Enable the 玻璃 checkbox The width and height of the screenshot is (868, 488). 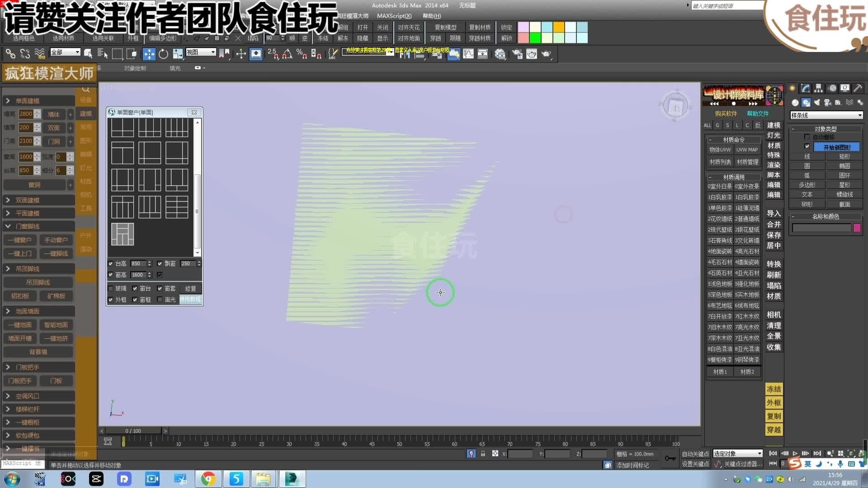[x=111, y=288]
